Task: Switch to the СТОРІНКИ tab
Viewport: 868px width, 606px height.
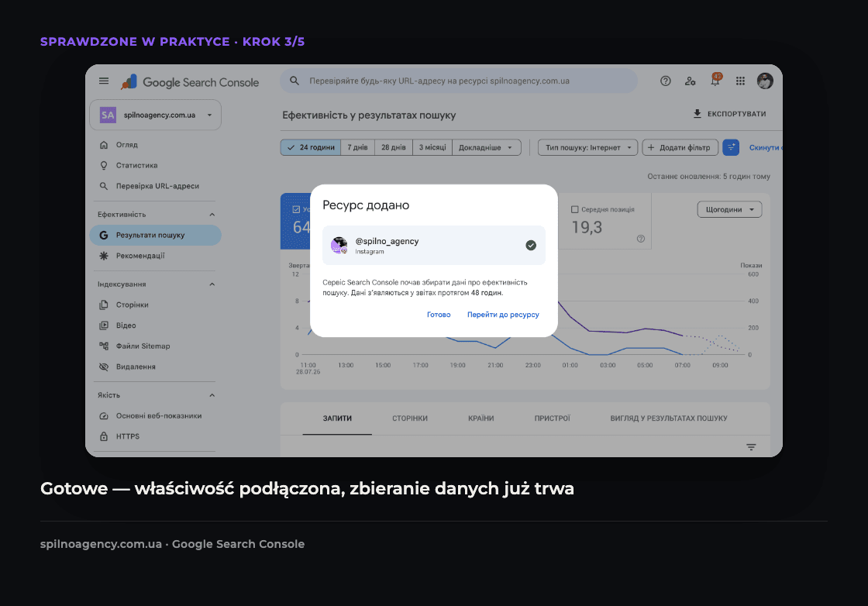Action: tap(410, 418)
